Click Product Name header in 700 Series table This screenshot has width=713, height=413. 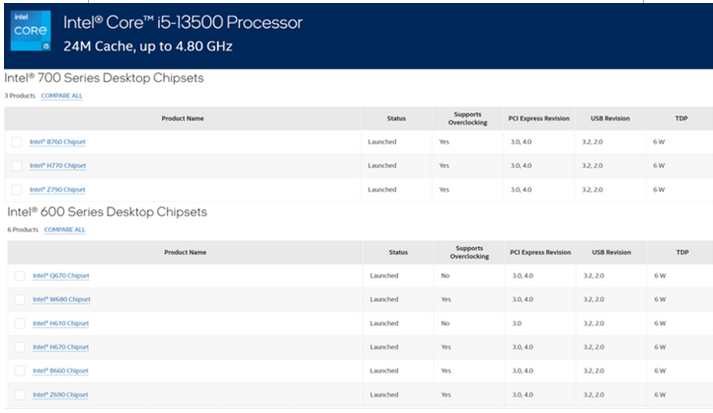pos(182,118)
